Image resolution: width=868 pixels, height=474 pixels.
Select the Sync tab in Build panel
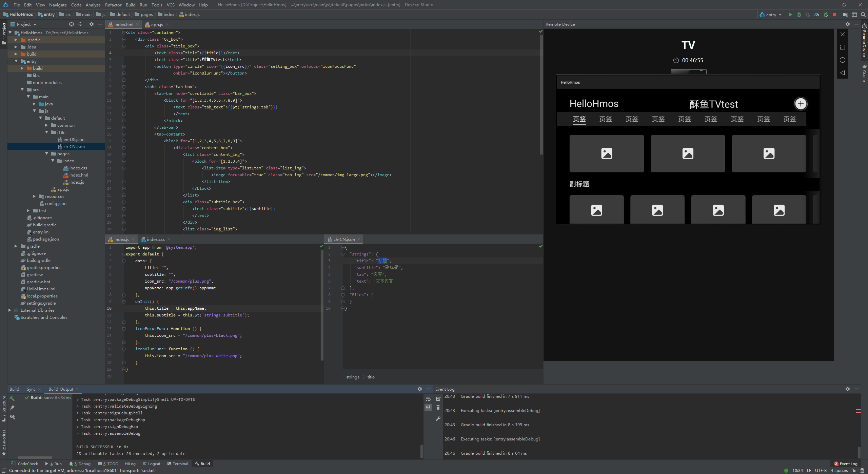(x=31, y=389)
